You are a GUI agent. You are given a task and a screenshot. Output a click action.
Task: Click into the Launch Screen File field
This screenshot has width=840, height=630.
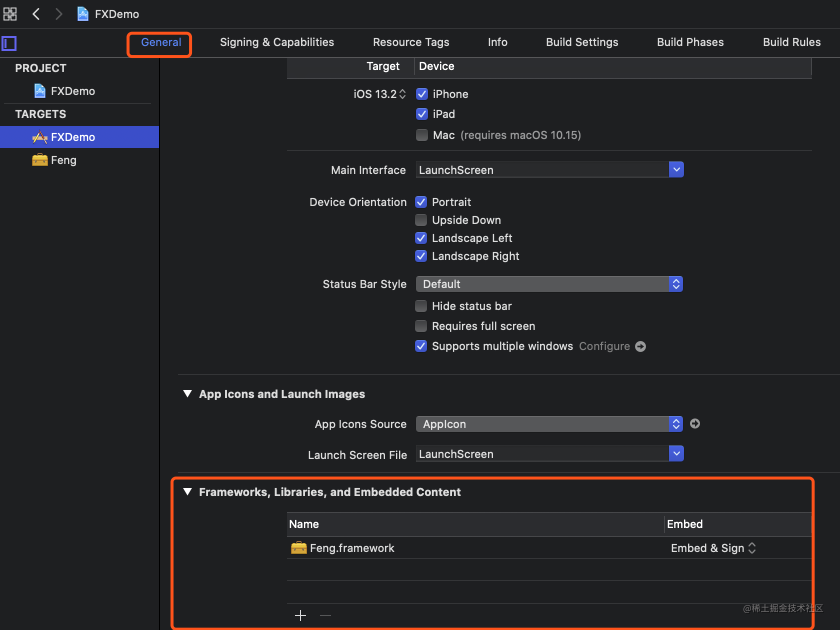tap(542, 453)
